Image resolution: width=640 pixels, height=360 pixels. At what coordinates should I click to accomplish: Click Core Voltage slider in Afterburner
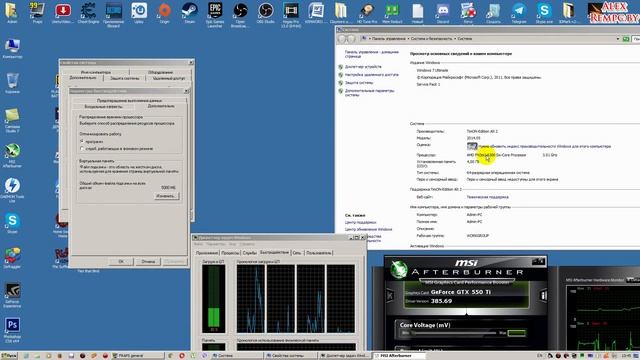(x=454, y=333)
